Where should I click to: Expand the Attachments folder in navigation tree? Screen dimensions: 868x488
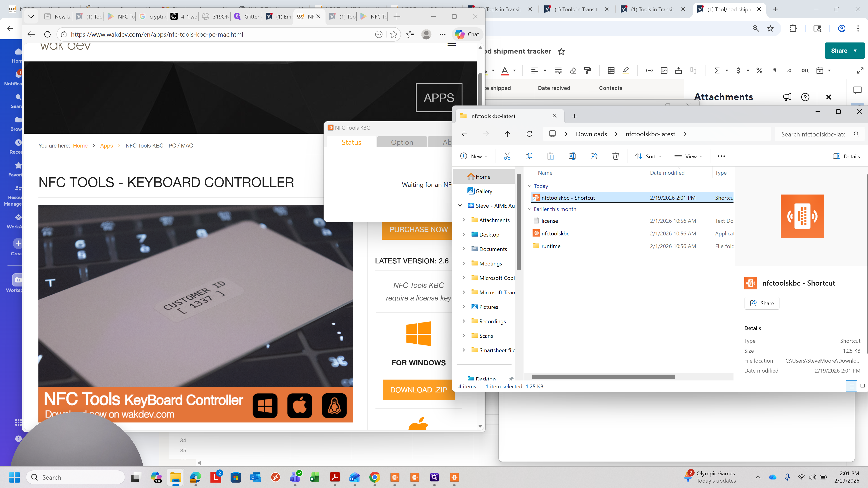coord(464,220)
